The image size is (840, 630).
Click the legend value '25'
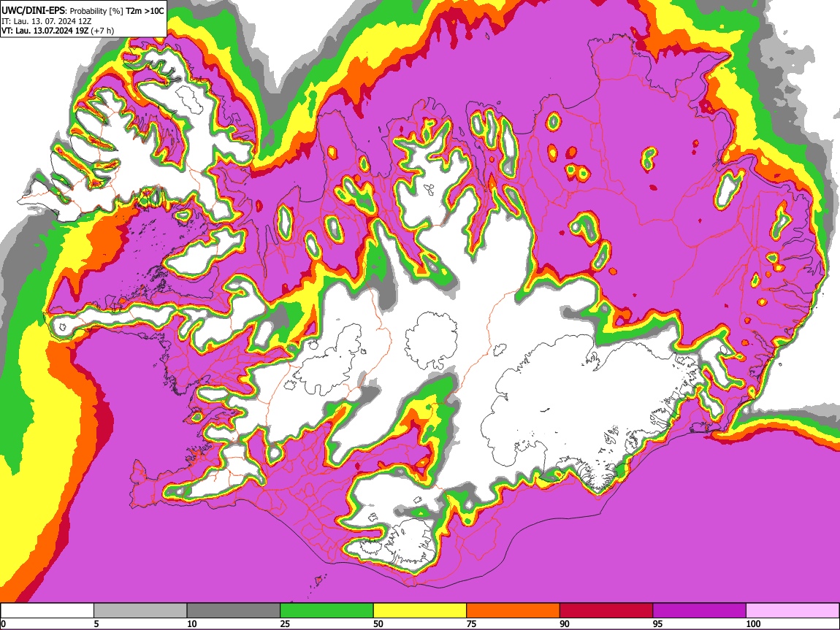(285, 623)
